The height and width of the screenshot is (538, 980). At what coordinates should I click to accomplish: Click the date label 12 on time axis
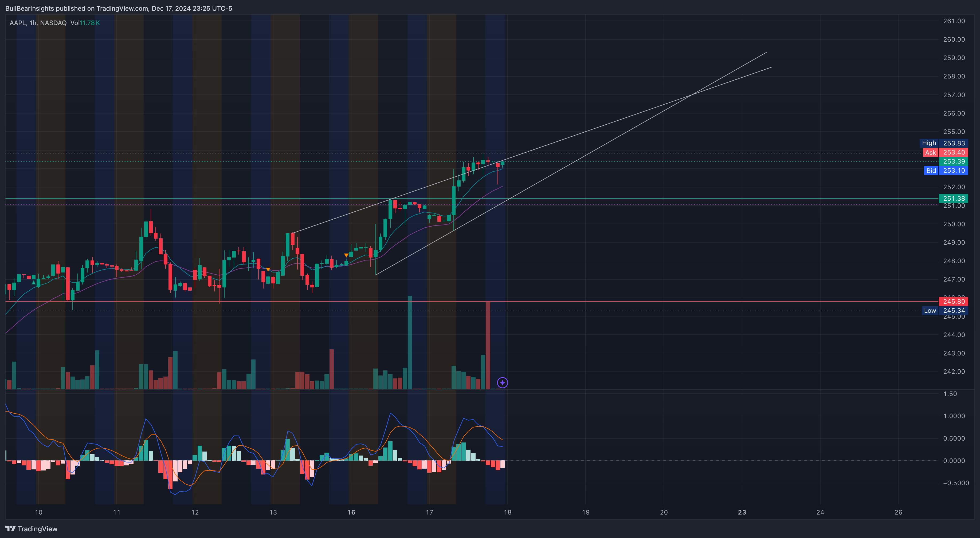pos(195,512)
